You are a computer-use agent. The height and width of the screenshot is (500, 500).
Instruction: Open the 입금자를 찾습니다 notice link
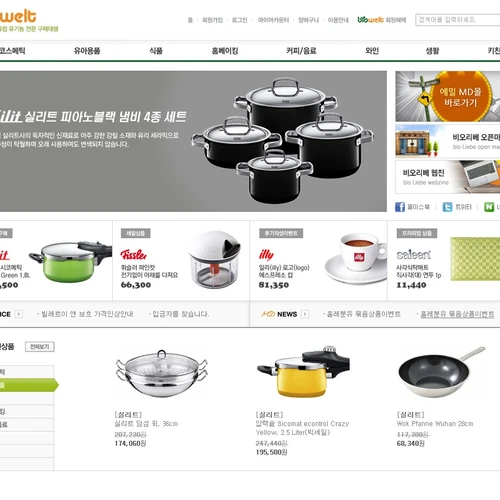coord(180,314)
